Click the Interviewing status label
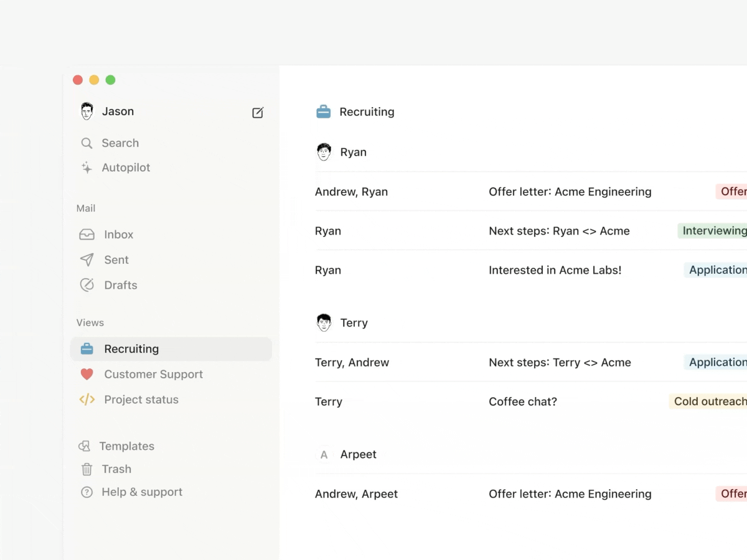The image size is (747, 560). pyautogui.click(x=713, y=230)
